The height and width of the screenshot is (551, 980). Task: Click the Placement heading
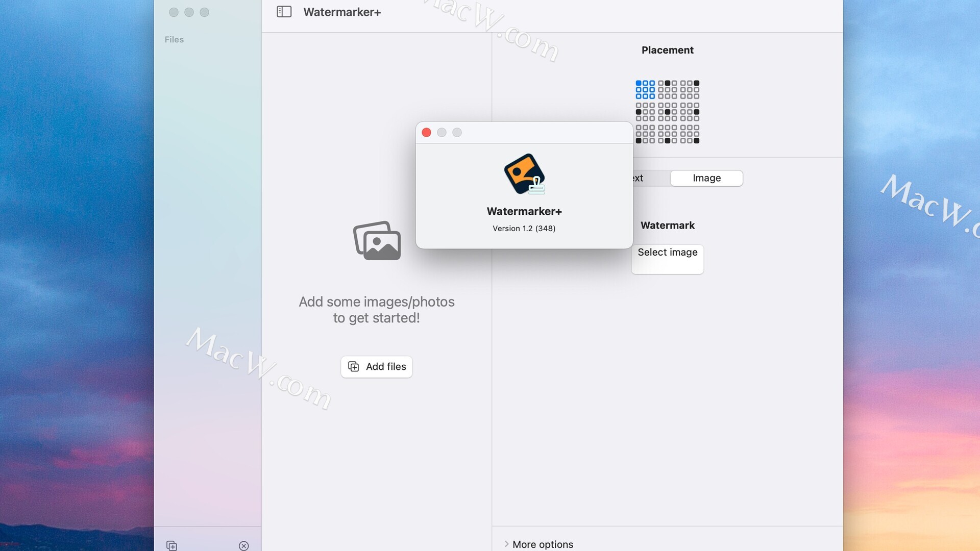(668, 50)
